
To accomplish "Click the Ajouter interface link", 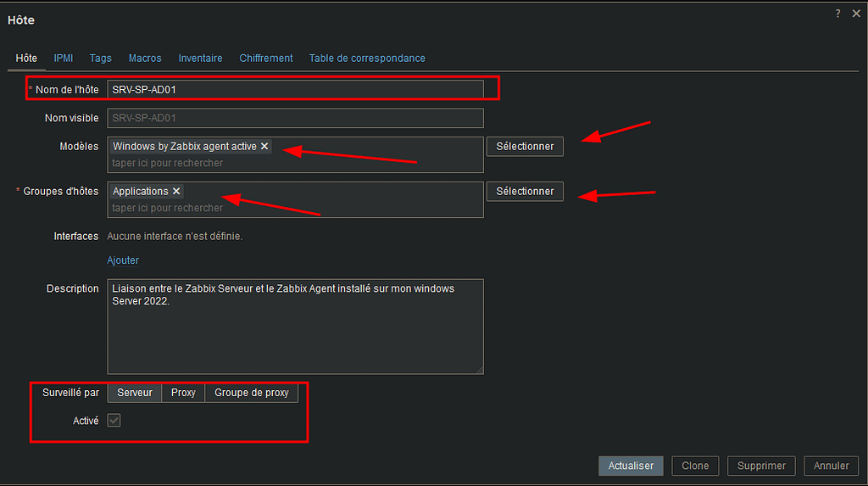I will 123,260.
